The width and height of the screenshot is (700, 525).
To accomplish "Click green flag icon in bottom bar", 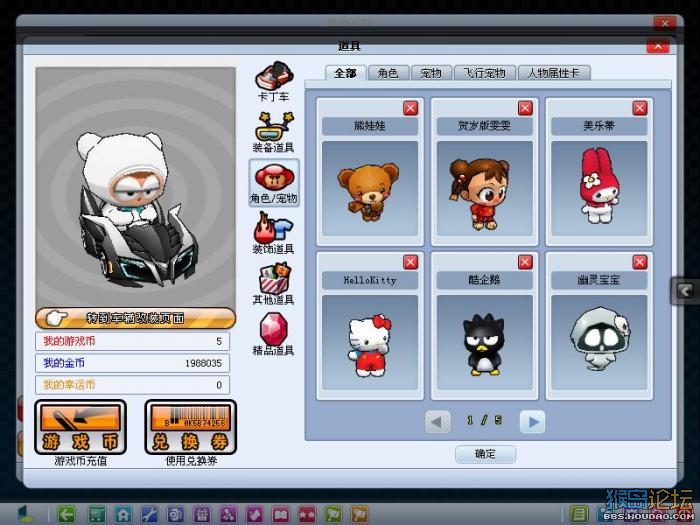I will (333, 515).
